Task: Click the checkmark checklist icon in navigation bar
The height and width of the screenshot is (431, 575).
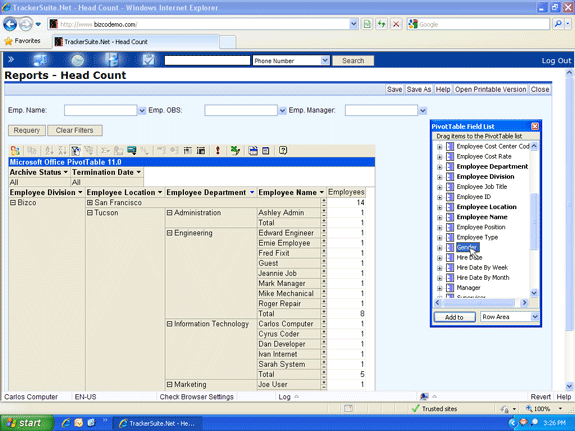Action: tap(149, 60)
